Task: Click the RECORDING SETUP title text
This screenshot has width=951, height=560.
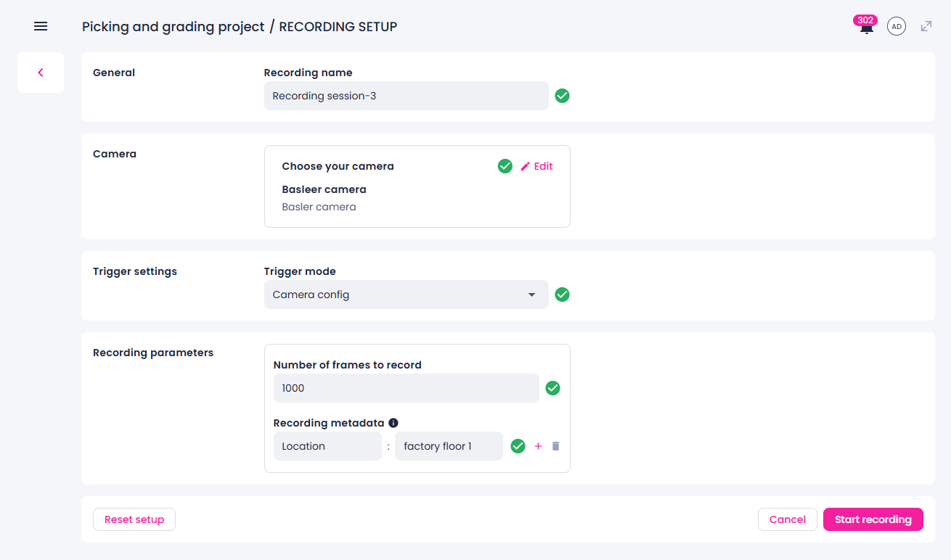Action: (338, 27)
